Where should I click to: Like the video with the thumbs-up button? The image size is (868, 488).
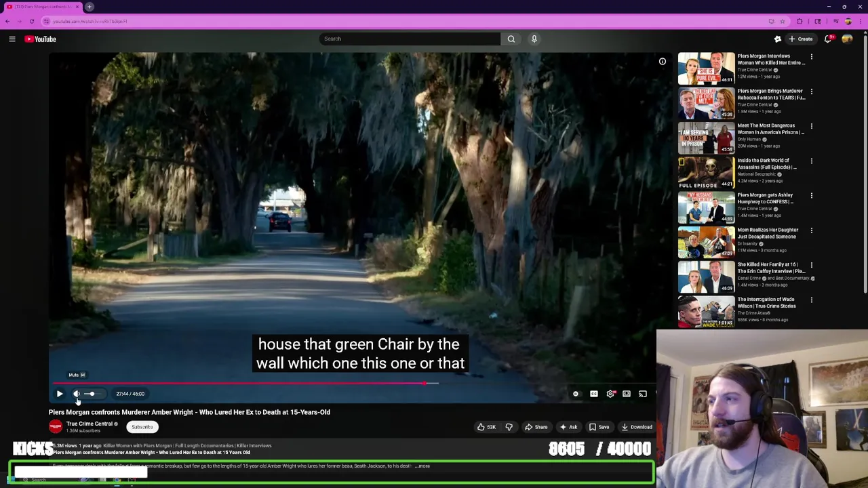(486, 427)
